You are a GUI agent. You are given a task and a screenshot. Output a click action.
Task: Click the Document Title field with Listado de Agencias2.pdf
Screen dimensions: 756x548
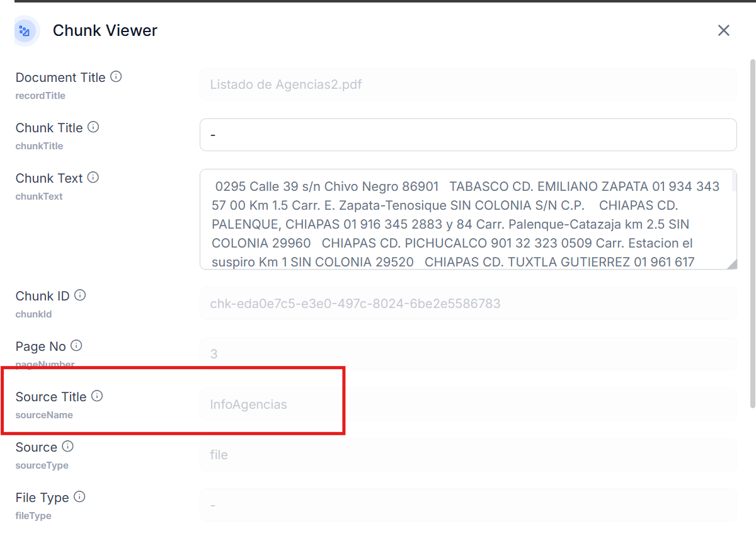[467, 84]
